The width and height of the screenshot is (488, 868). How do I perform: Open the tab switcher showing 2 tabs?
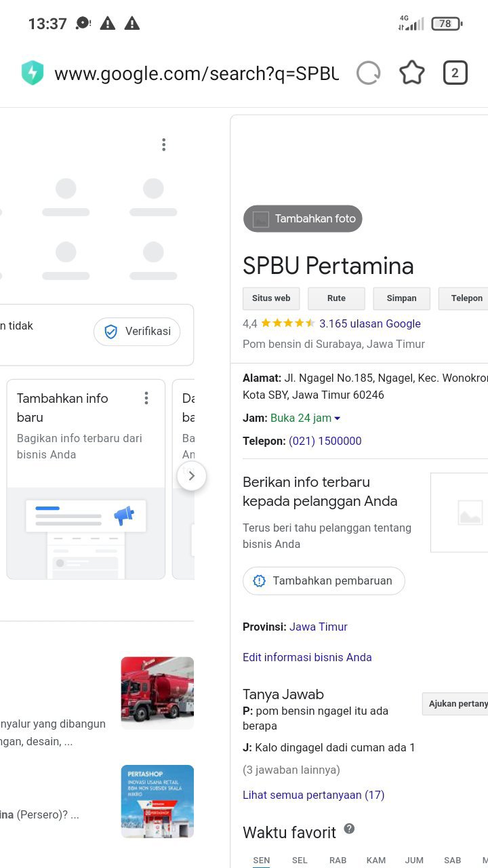tap(455, 73)
